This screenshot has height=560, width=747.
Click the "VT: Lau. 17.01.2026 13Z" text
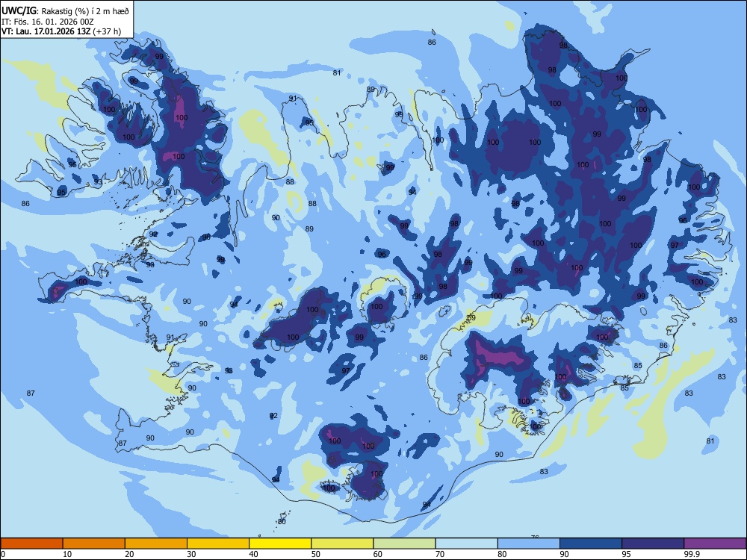(46, 32)
